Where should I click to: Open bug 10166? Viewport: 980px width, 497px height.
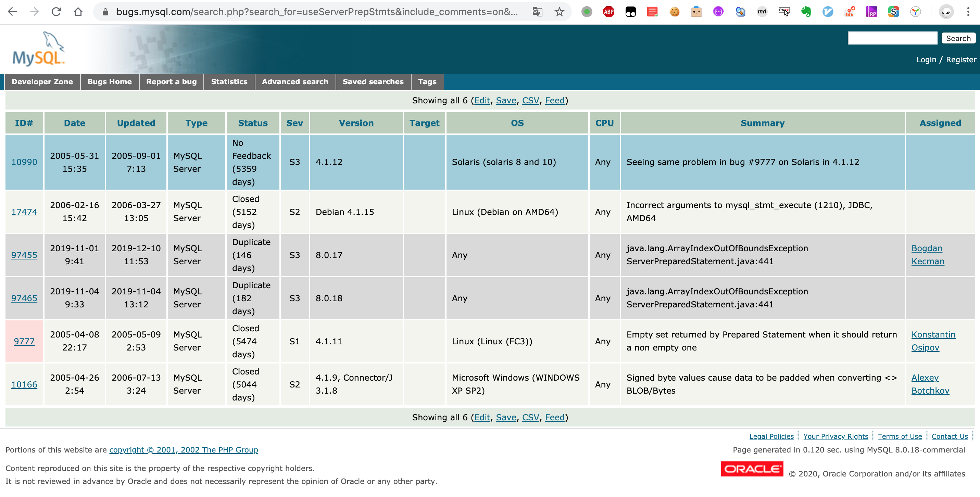pos(24,384)
